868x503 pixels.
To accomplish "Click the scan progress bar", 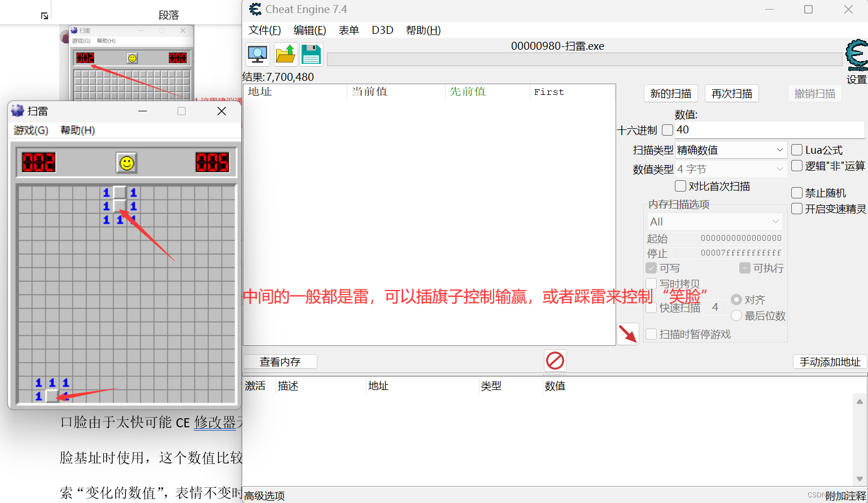I will 585,59.
